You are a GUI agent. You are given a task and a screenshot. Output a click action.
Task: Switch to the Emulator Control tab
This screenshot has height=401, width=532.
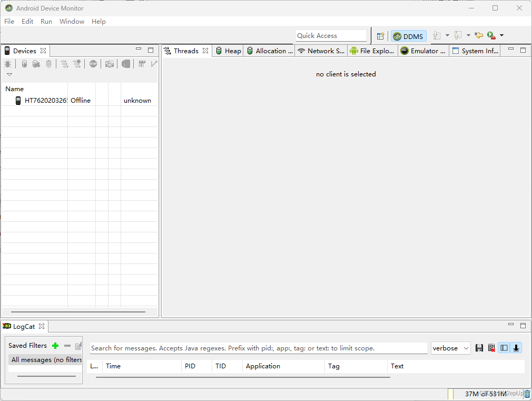pyautogui.click(x=423, y=51)
